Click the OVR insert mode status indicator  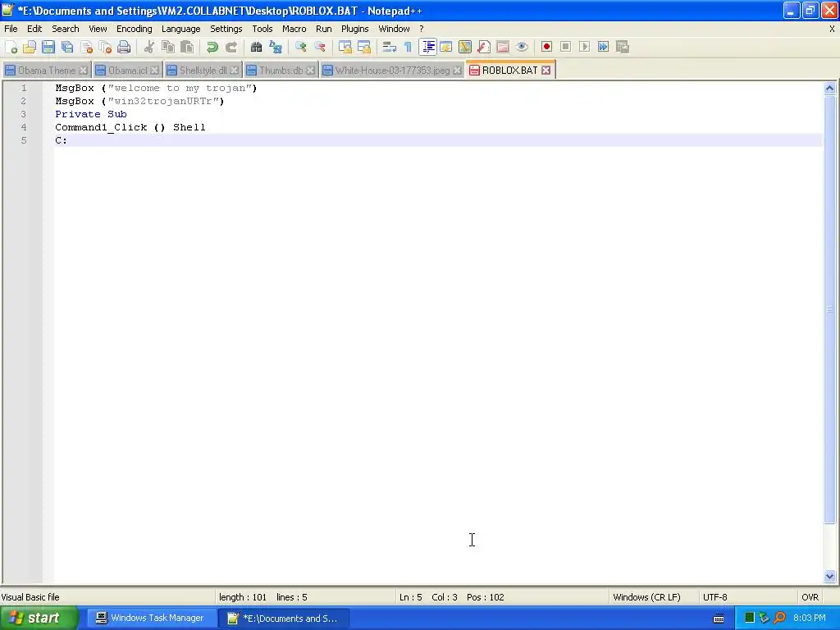(x=810, y=597)
